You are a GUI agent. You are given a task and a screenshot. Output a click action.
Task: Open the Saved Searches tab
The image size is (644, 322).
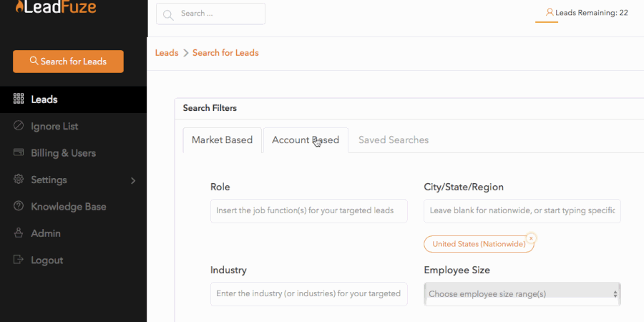[394, 140]
